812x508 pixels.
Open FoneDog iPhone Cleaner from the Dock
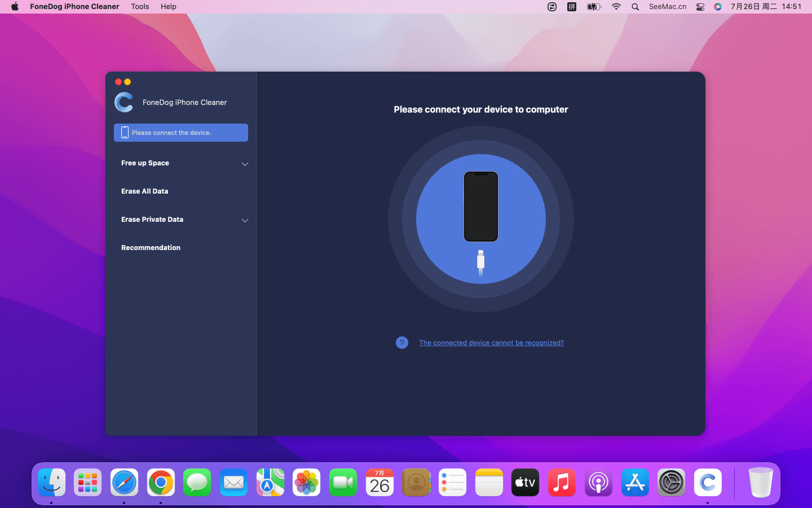[x=708, y=483]
